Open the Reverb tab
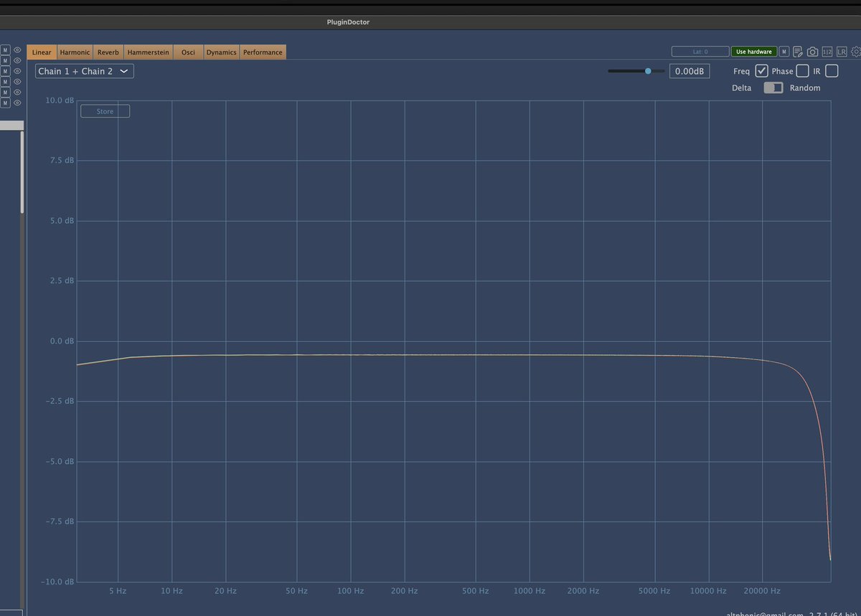 coord(108,52)
